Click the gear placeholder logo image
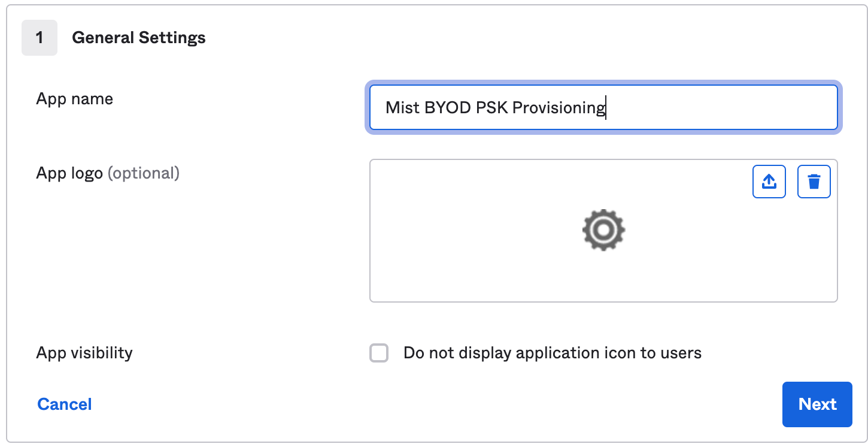868x447 pixels. point(603,229)
